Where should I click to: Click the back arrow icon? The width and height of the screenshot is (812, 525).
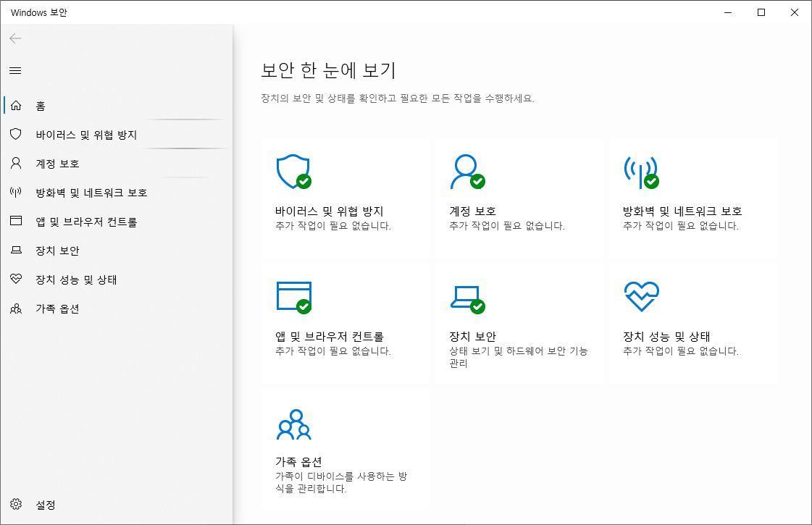(x=15, y=38)
